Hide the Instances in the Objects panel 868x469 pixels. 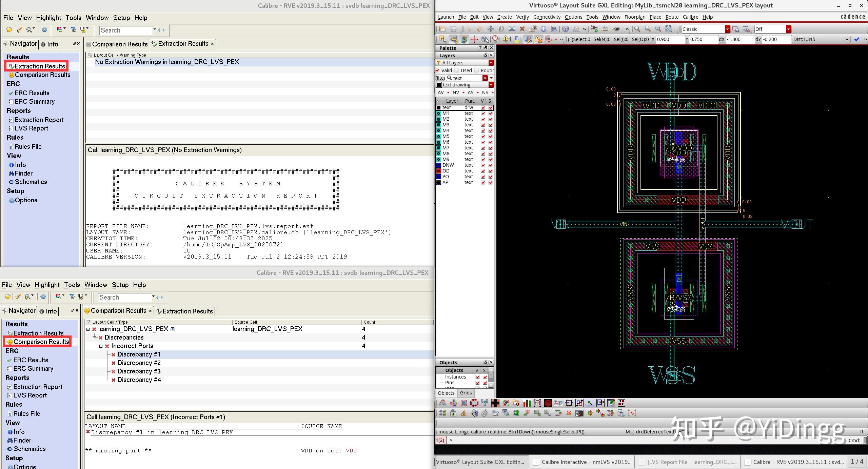477,376
